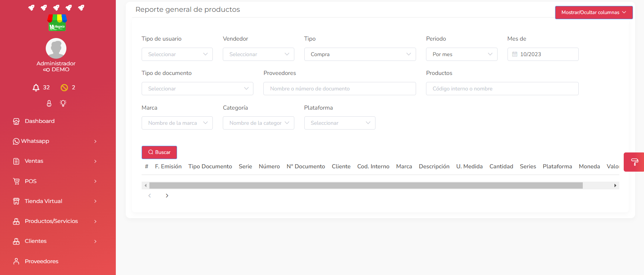Screen dimensions: 644x275
Task: Expand the POS submenu chevron
Action: pos(96,181)
